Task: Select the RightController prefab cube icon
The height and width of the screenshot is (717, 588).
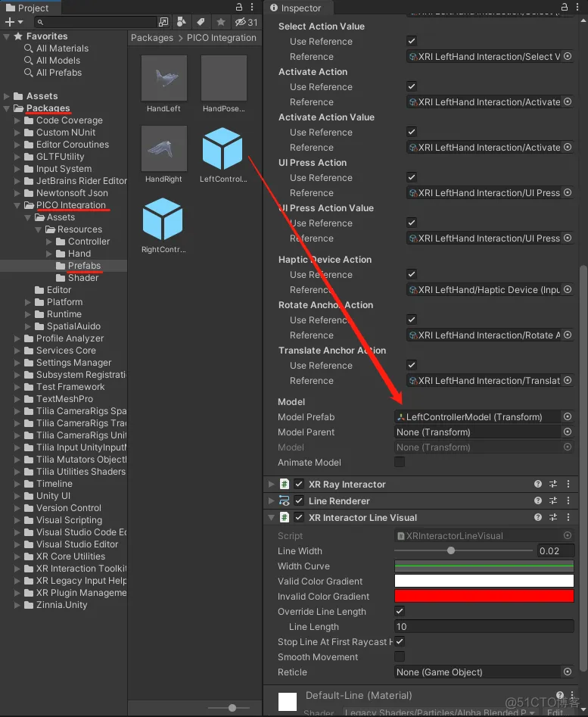Action: pyautogui.click(x=163, y=219)
